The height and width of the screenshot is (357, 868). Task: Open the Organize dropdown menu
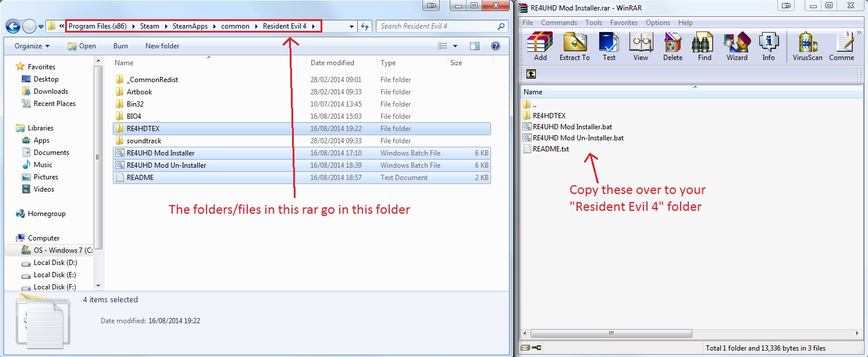tap(32, 46)
